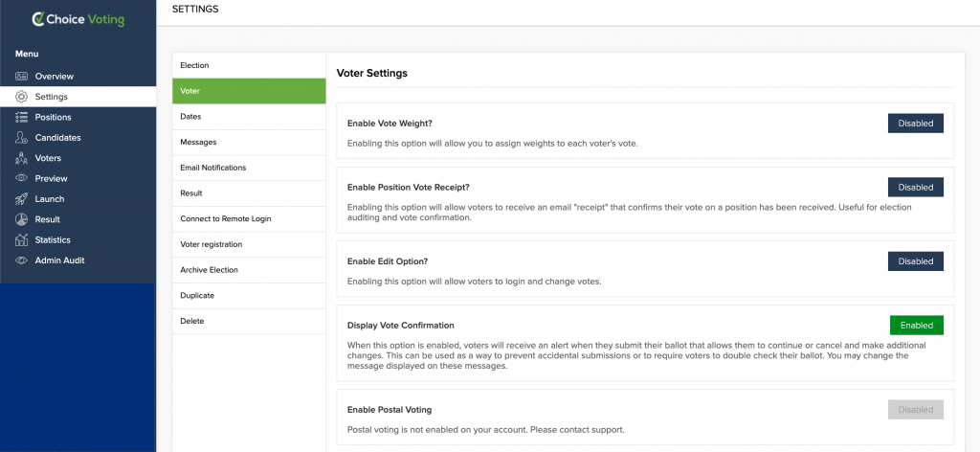Screen dimensions: 980x452
Task: Click the Admin Audit eye icon
Action: click(x=21, y=260)
